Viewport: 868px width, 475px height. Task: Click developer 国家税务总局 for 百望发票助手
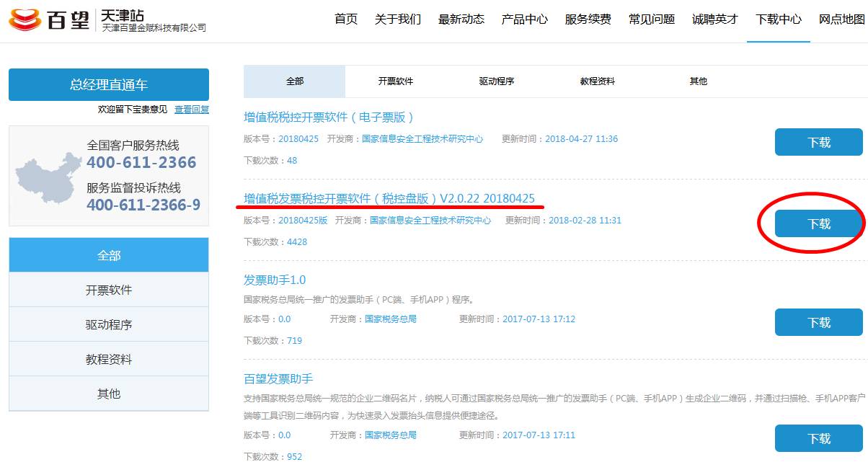click(391, 435)
